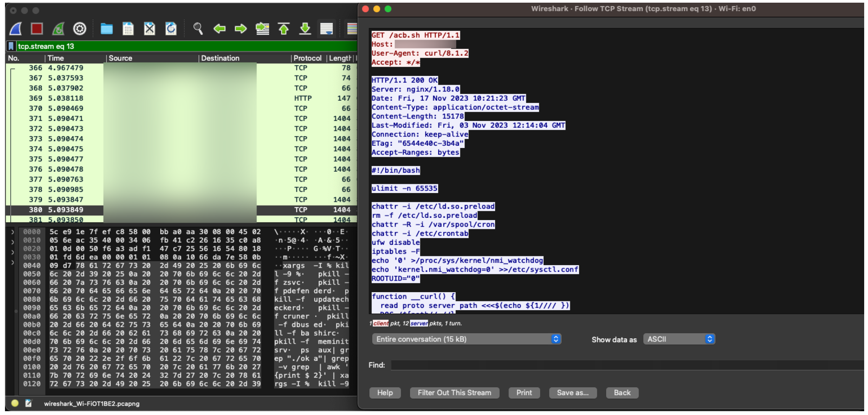This screenshot has height=415, width=868.
Task: Sort packets by the Protocol column header
Action: coord(307,58)
